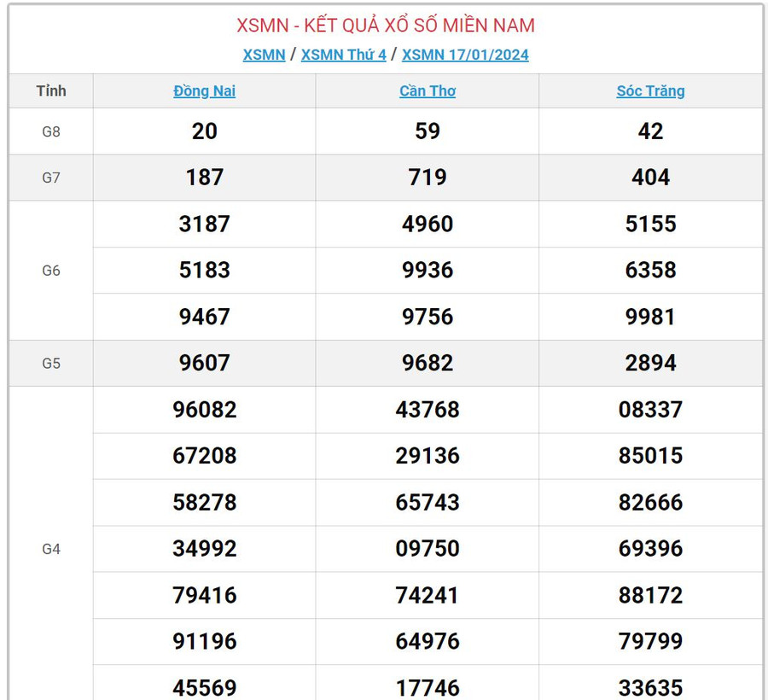Select the G5 result 9607
Image resolution: width=768 pixels, height=700 pixels.
(204, 363)
